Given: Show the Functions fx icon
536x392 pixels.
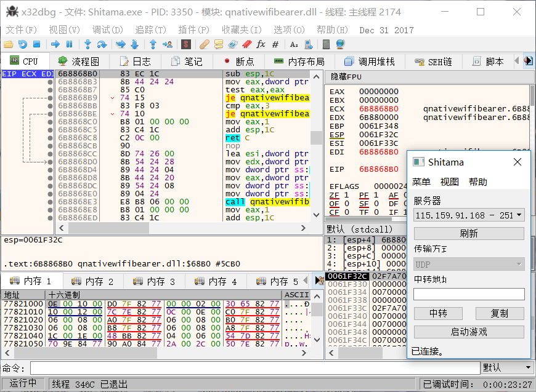Looking at the screenshot, I should (x=261, y=44).
